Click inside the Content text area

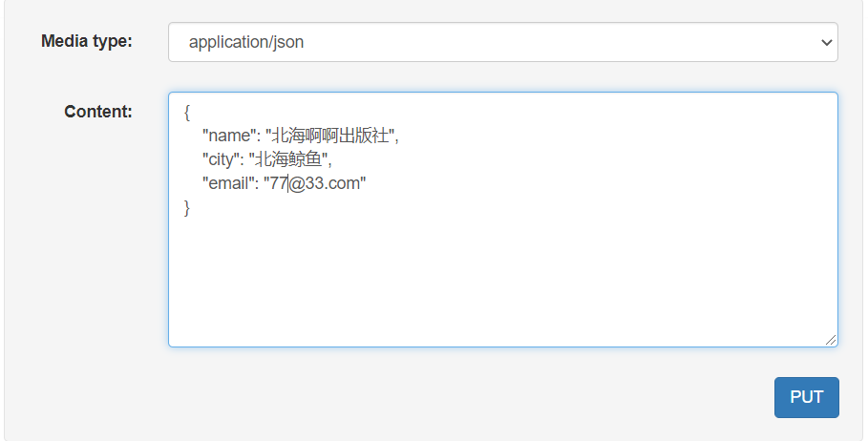click(502, 220)
